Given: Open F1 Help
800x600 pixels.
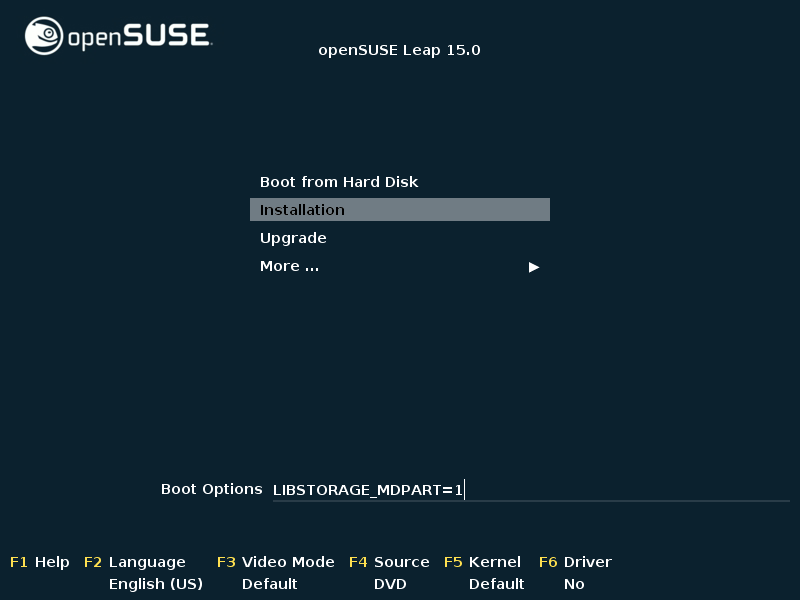Looking at the screenshot, I should point(40,562).
